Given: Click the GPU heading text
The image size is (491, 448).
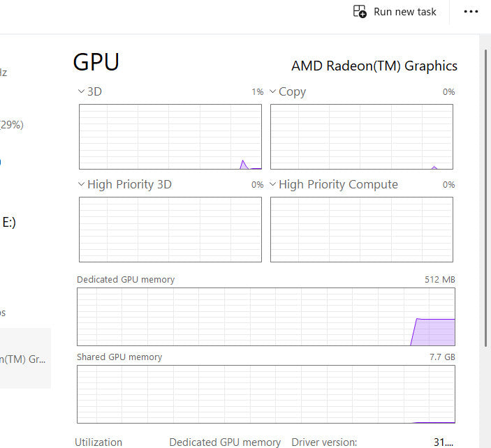Looking at the screenshot, I should click(96, 62).
